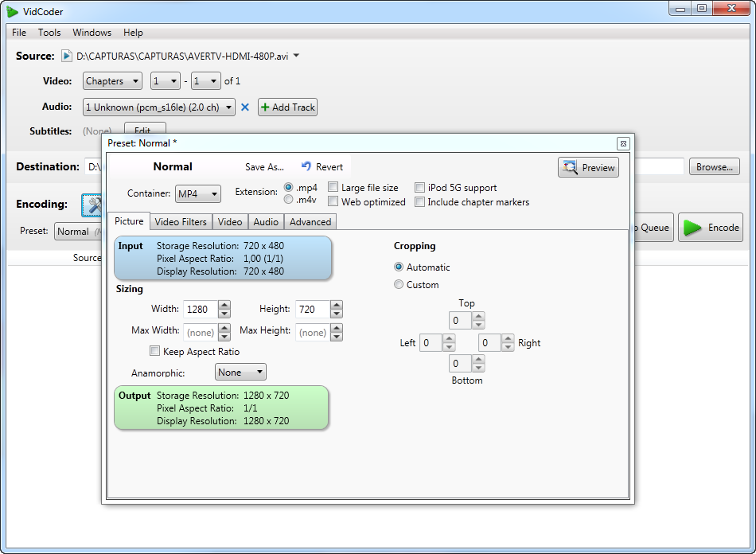Open the Tools menu

tap(49, 33)
